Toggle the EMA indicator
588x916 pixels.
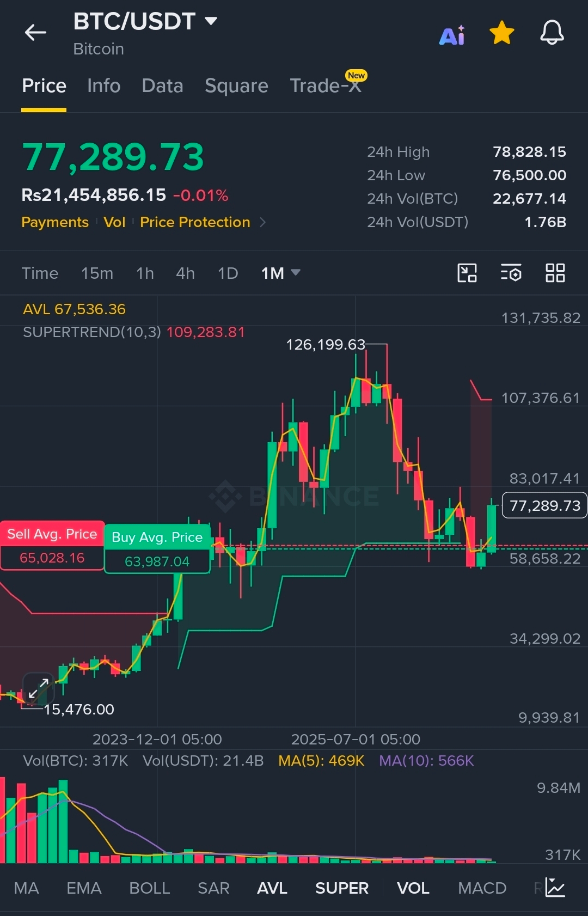tap(84, 888)
